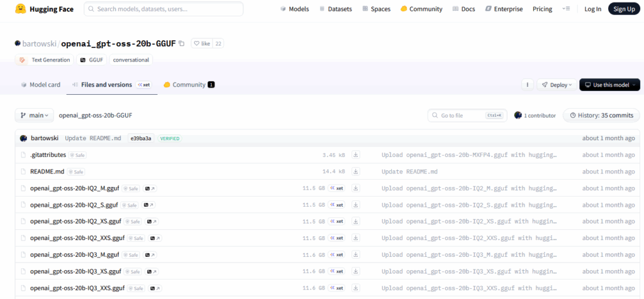Open commit hash e39ba3a
The image size is (644, 299).
click(x=141, y=138)
